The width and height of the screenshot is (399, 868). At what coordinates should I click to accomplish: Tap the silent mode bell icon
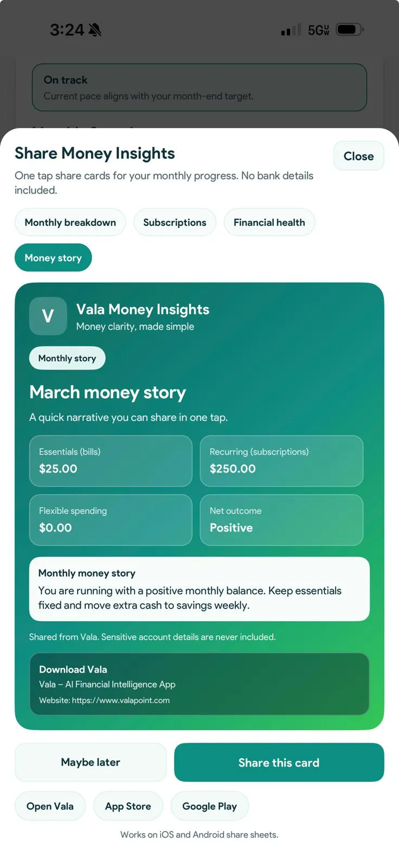tap(95, 30)
